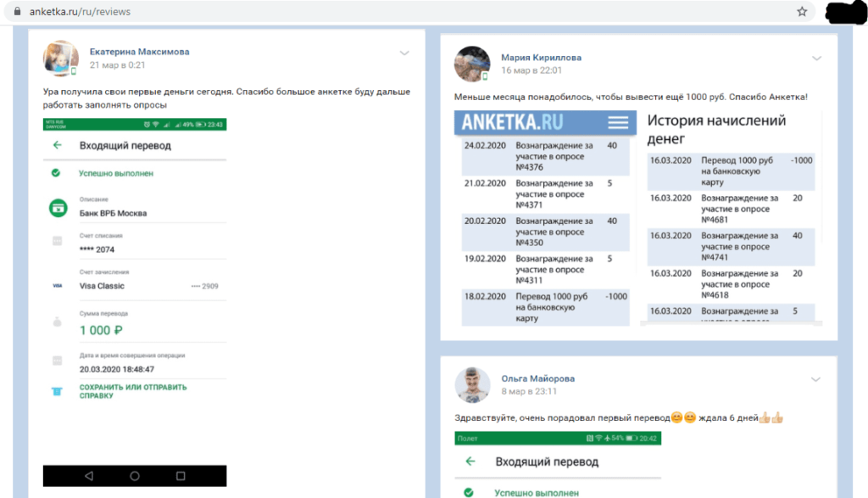Click the anketka.ru/ru/reviews address bar
Viewport: 868px width, 498px height.
pyautogui.click(x=409, y=11)
